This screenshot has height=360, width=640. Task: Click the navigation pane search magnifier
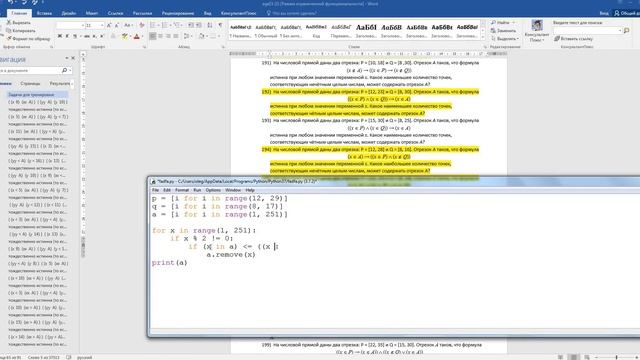click(x=64, y=71)
